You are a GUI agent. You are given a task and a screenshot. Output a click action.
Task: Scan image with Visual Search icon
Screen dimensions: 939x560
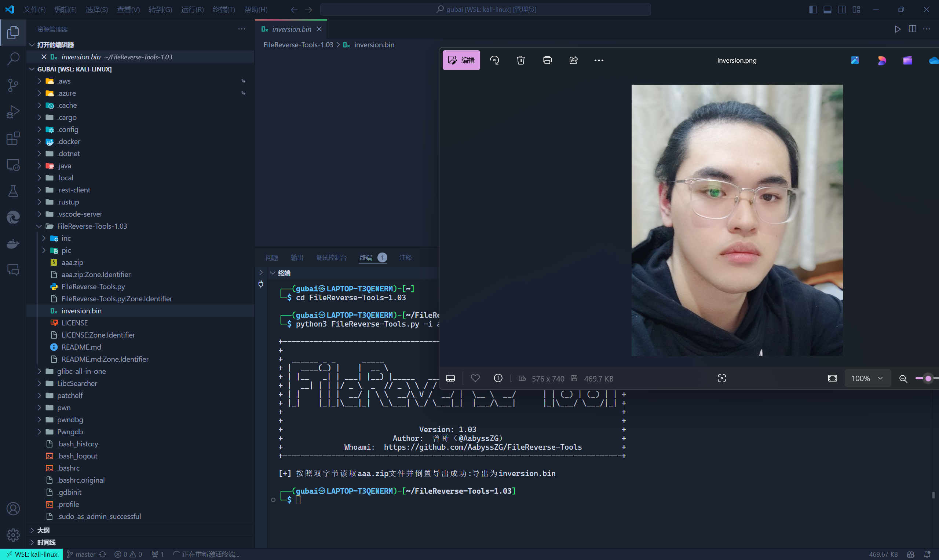click(x=721, y=378)
